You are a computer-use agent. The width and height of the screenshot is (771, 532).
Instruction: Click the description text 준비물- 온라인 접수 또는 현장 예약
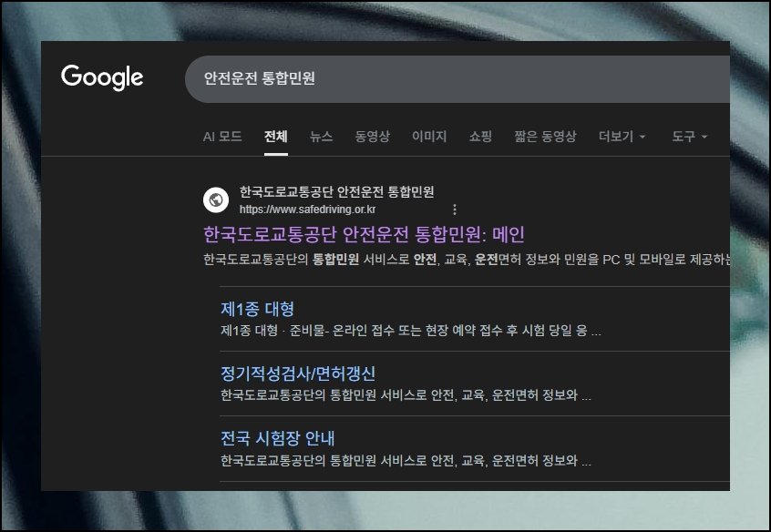383,331
